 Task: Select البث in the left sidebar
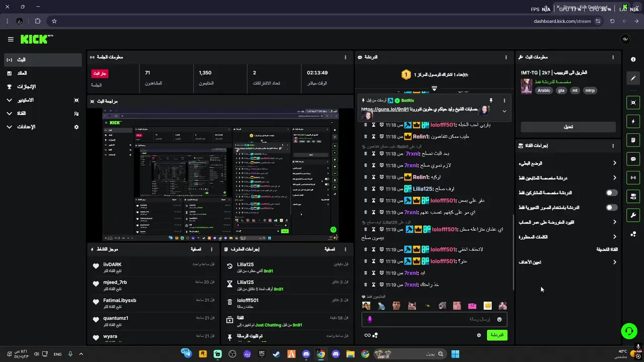click(42, 60)
